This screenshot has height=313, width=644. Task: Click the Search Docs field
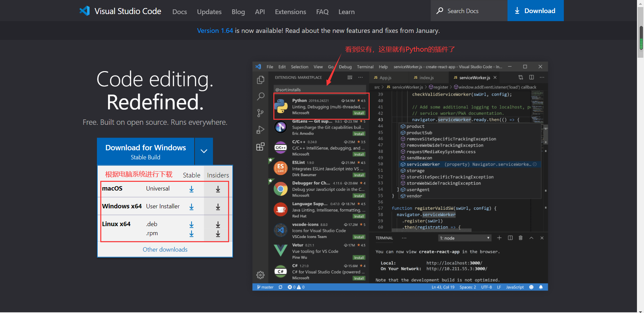pyautogui.click(x=469, y=11)
